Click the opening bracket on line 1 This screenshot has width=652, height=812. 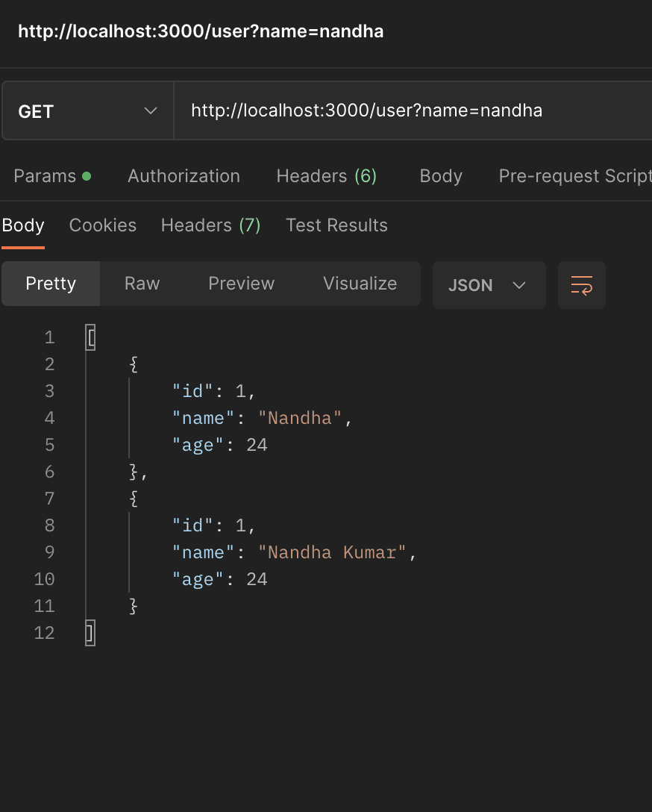tap(90, 337)
